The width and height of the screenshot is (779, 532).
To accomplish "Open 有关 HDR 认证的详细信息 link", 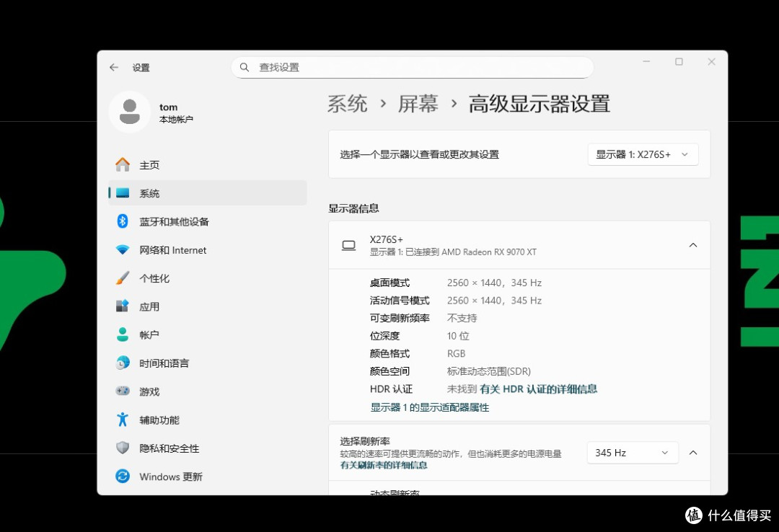I will tap(539, 389).
